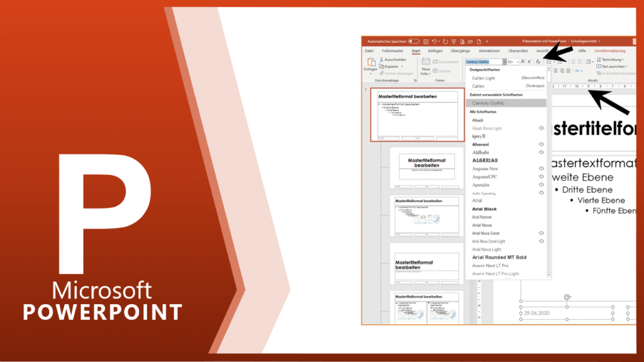644x362 pixels.
Task: Select the 29.06.2020 date placeholder
Action: pyautogui.click(x=567, y=313)
